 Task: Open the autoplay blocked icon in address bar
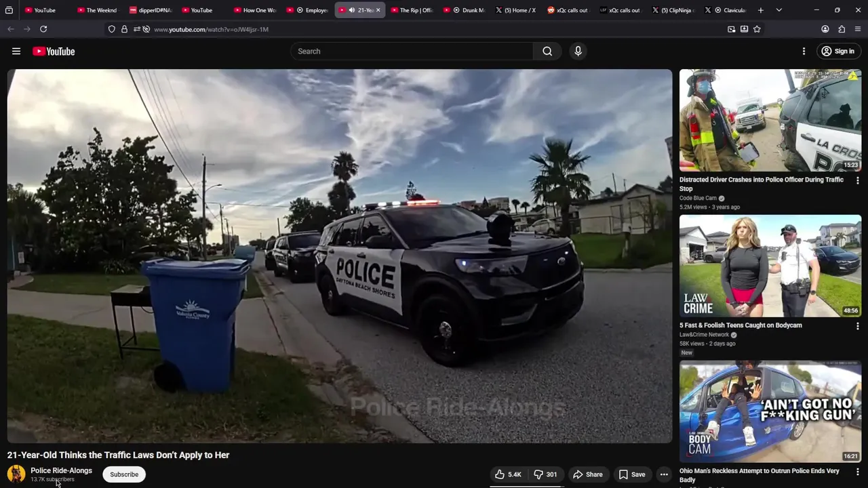point(146,29)
